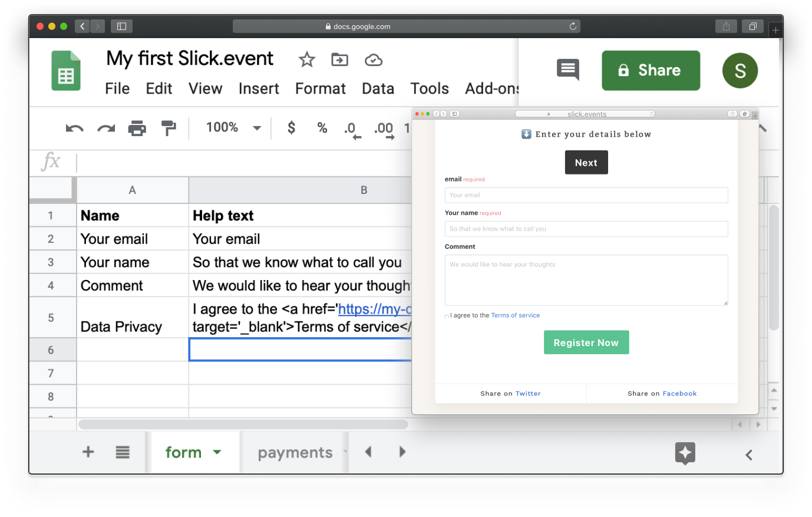
Task: Select the Paint format tool
Action: pyautogui.click(x=167, y=127)
